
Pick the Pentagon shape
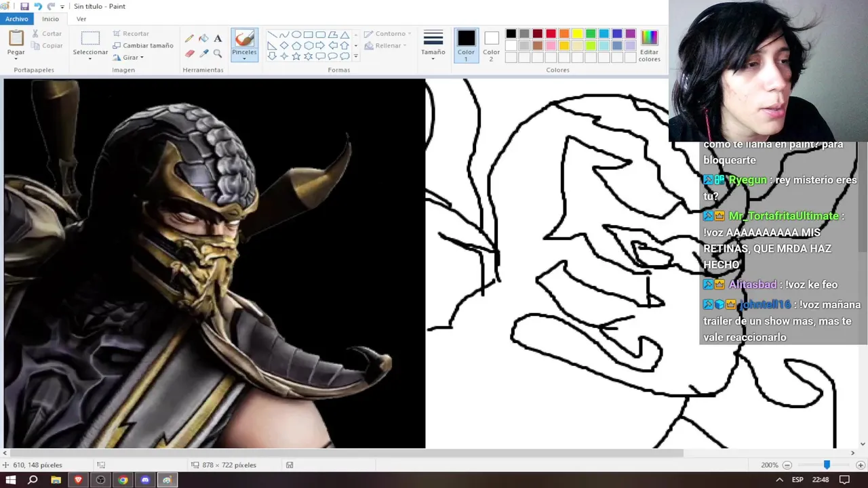pyautogui.click(x=296, y=45)
